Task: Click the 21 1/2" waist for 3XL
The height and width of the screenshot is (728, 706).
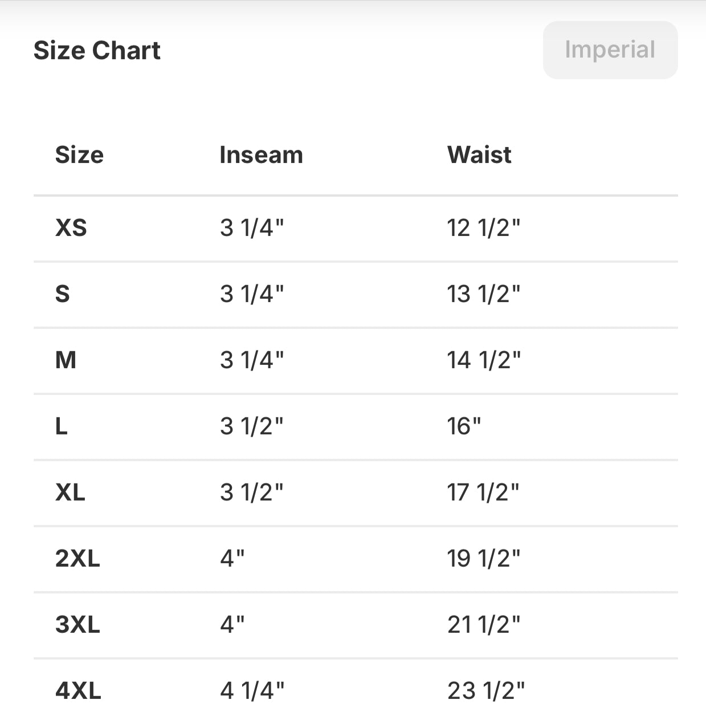Action: click(483, 625)
